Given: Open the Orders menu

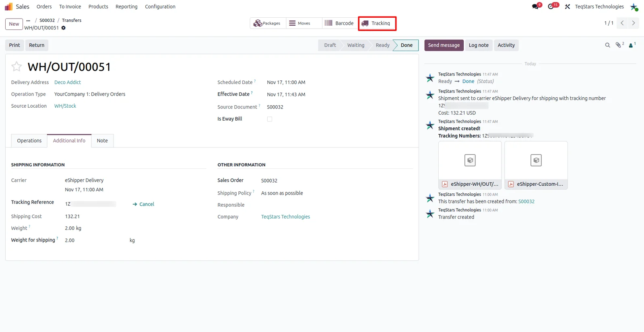Looking at the screenshot, I should click(x=44, y=6).
